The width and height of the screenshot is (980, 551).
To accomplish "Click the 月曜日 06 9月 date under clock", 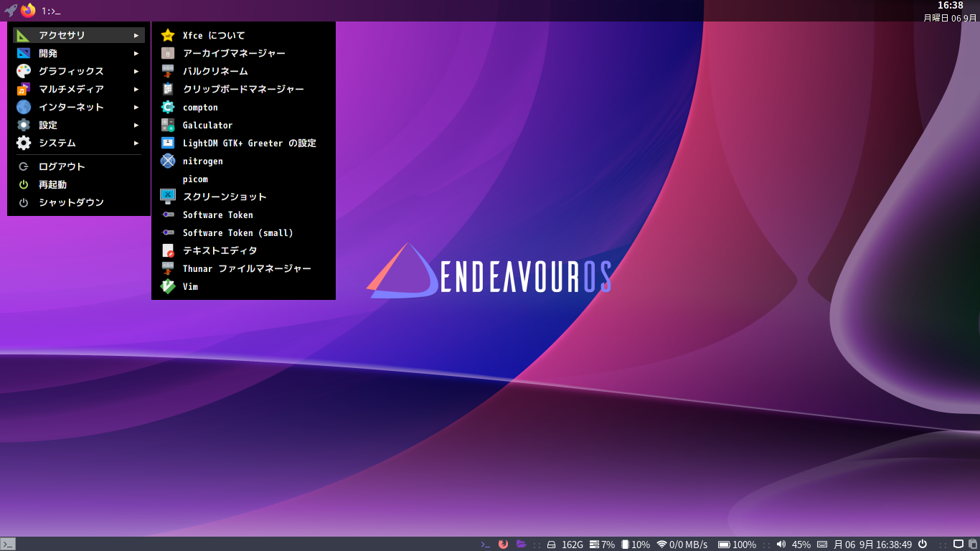I will tap(951, 18).
